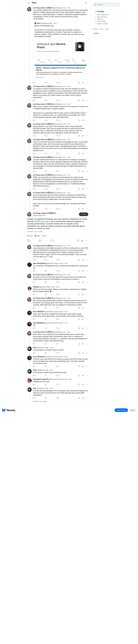Click the back arrow next to Post
The width and height of the screenshot is (138, 644).
[x=29, y=3]
